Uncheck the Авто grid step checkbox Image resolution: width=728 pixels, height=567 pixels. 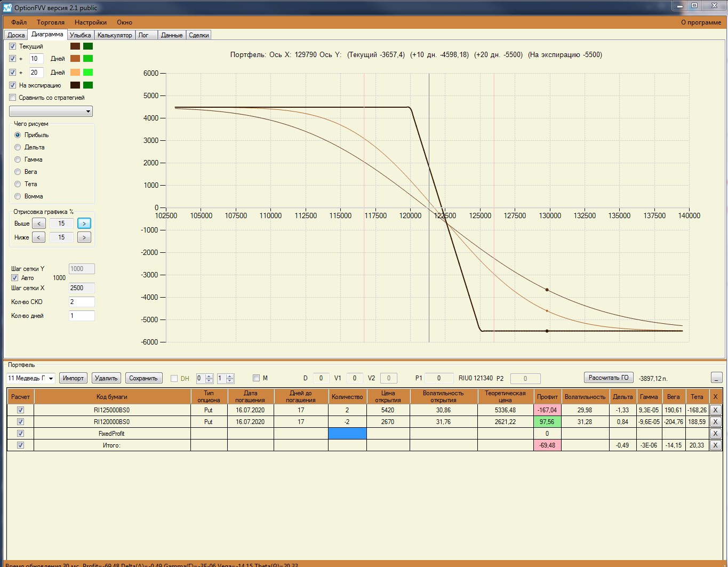coord(15,278)
